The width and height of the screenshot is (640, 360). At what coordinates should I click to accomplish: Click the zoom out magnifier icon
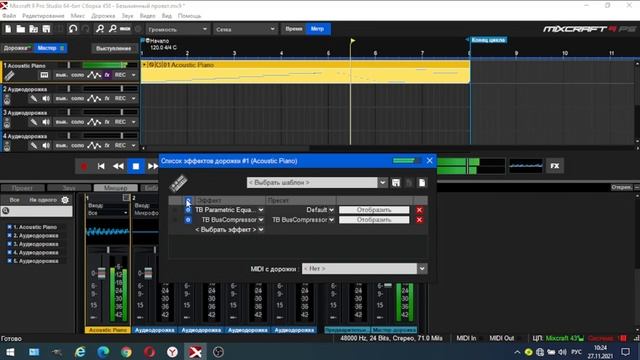click(113, 29)
